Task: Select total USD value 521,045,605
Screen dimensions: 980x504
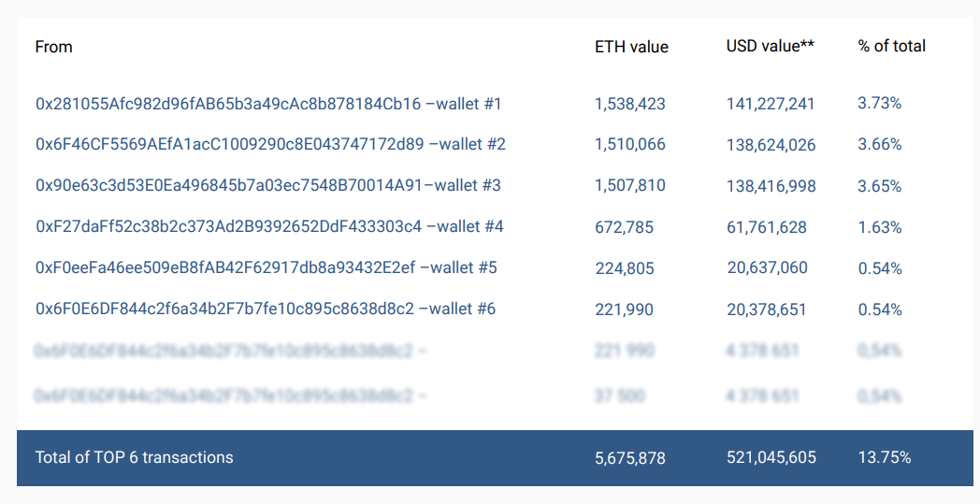Action: click(x=771, y=458)
